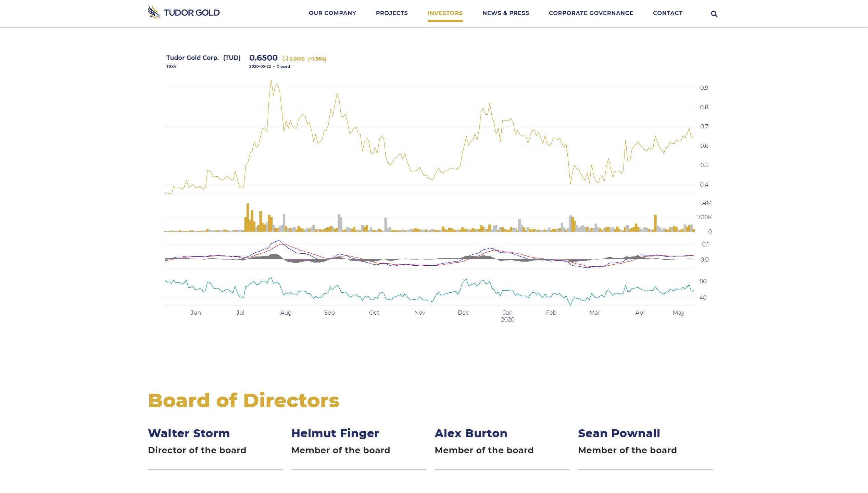
Task: Click the 1.4M volume axis label
Action: click(705, 203)
